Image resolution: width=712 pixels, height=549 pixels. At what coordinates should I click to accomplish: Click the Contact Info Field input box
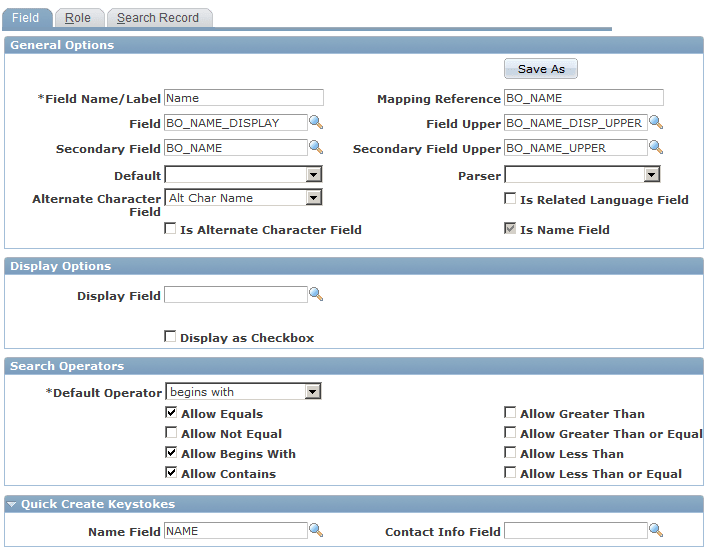tap(575, 530)
